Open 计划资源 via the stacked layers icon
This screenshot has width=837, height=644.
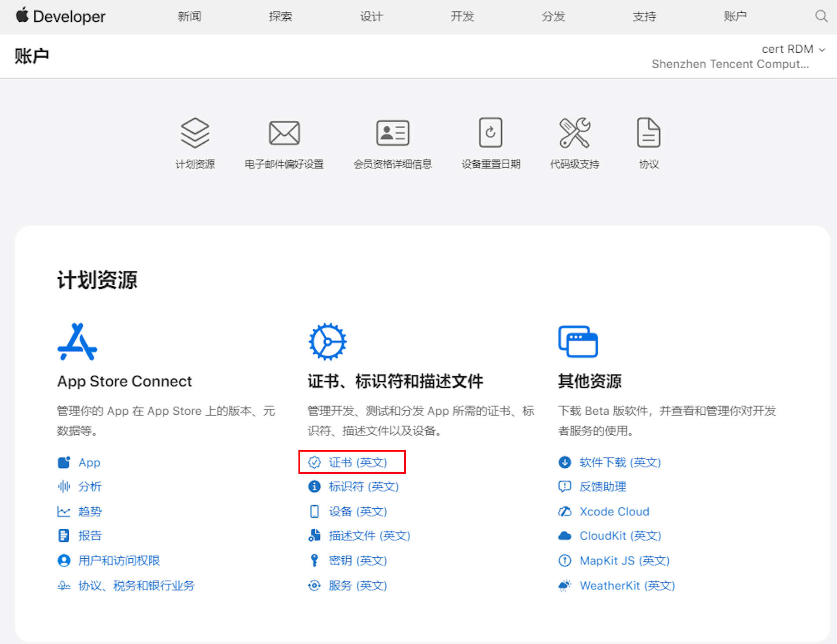click(x=195, y=132)
